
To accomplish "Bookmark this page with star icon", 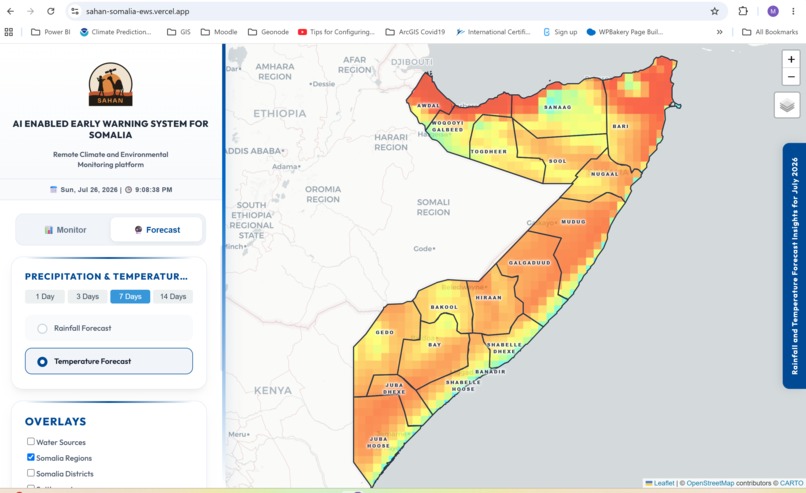I will pos(715,11).
